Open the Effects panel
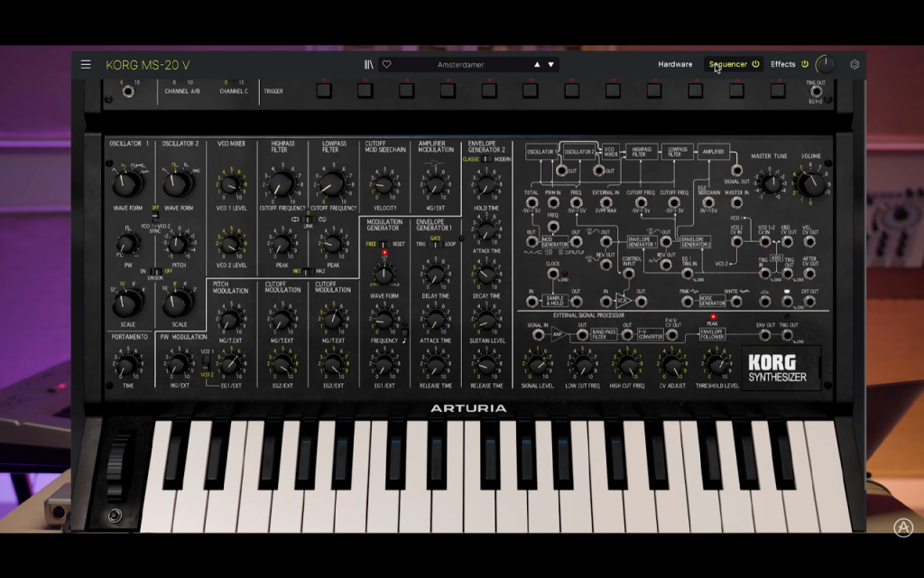This screenshot has width=924, height=578. coord(783,64)
